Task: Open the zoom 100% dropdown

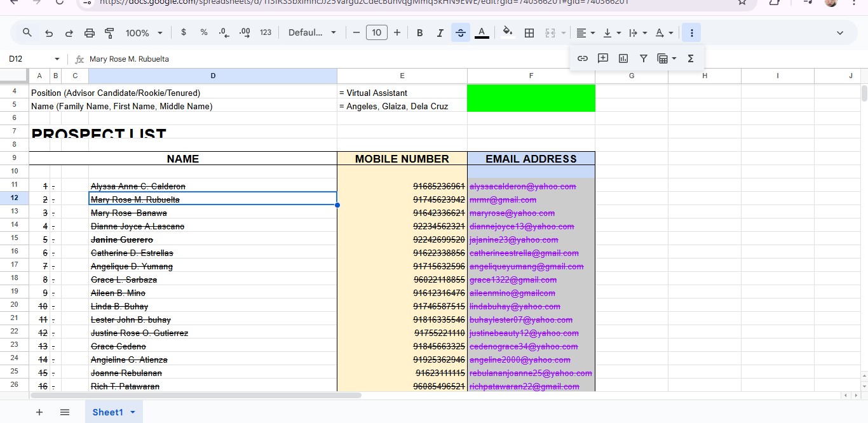Action: (x=144, y=33)
